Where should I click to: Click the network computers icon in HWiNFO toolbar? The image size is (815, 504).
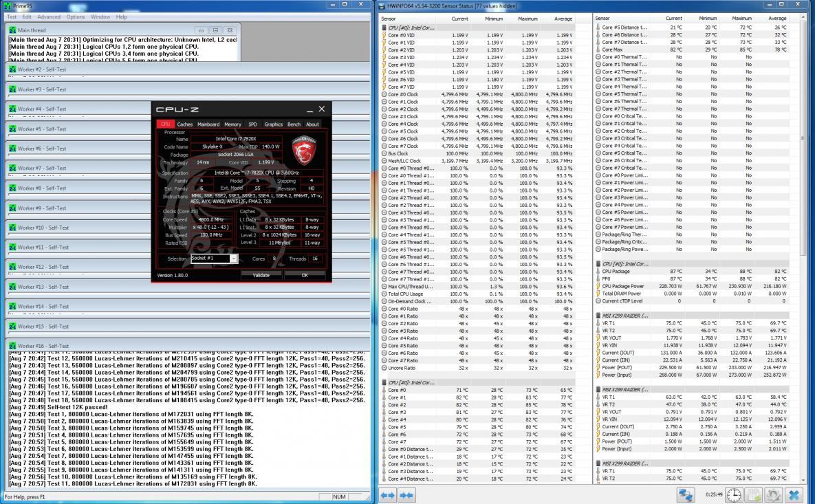686,495
